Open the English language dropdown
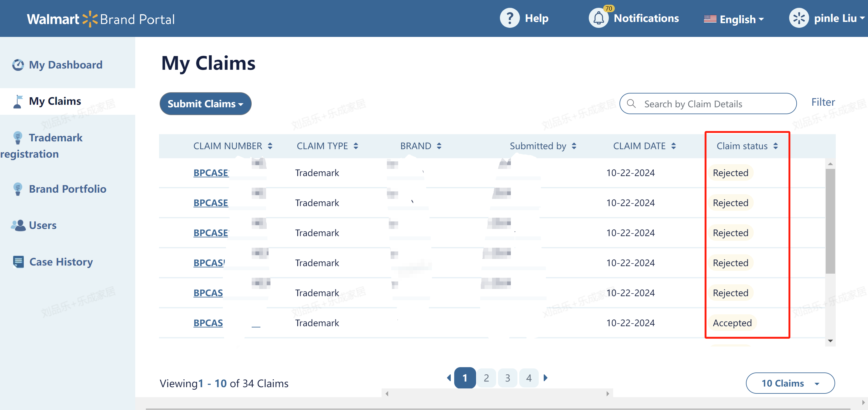Image resolution: width=868 pixels, height=410 pixels. click(742, 19)
